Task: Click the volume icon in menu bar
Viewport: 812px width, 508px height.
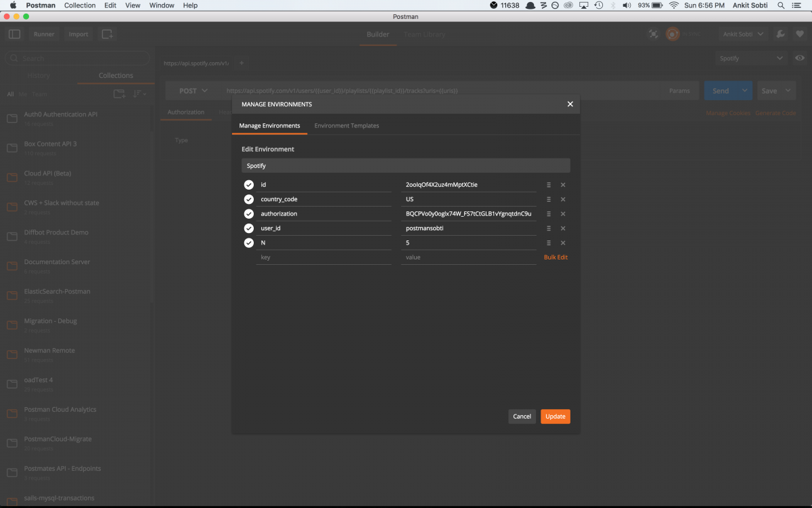Action: click(x=627, y=5)
